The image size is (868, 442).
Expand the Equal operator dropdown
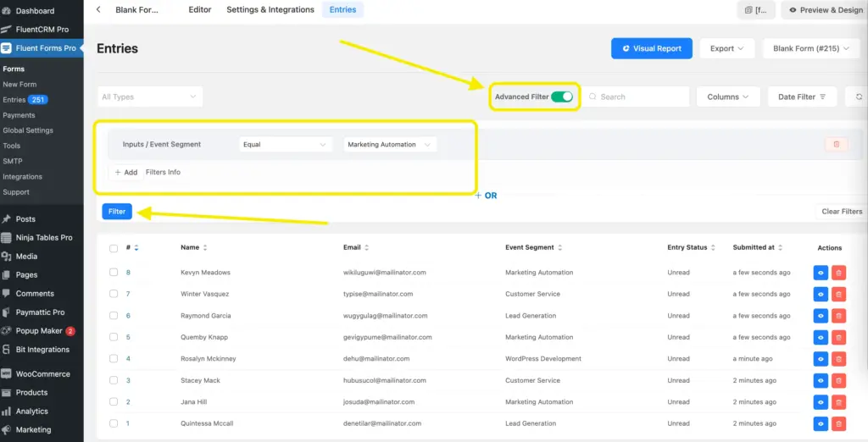pos(285,145)
